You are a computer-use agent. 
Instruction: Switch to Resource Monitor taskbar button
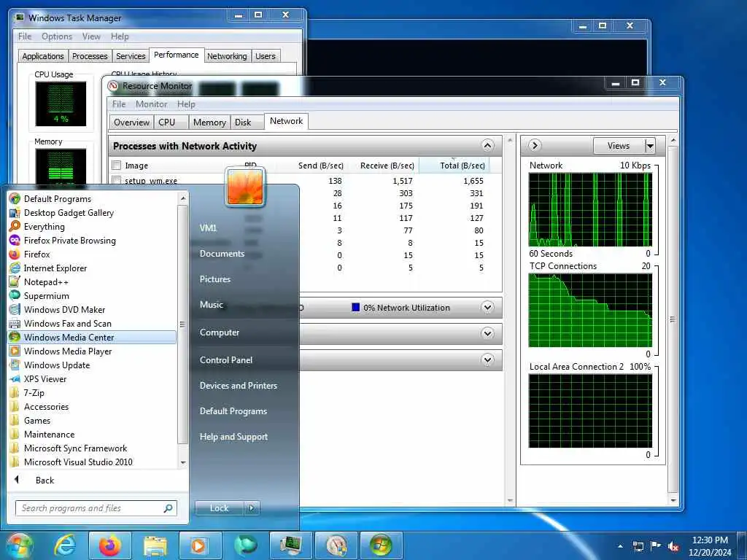pos(336,545)
